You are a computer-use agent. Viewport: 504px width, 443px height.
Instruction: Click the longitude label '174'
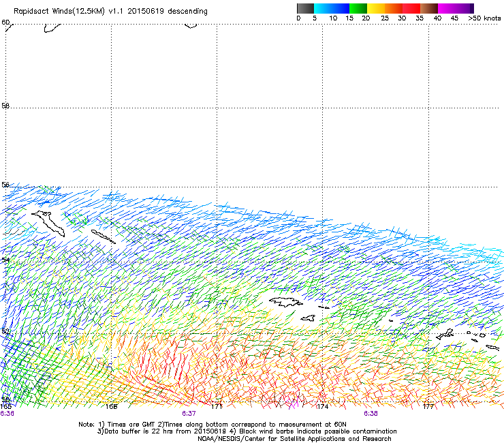(322, 406)
